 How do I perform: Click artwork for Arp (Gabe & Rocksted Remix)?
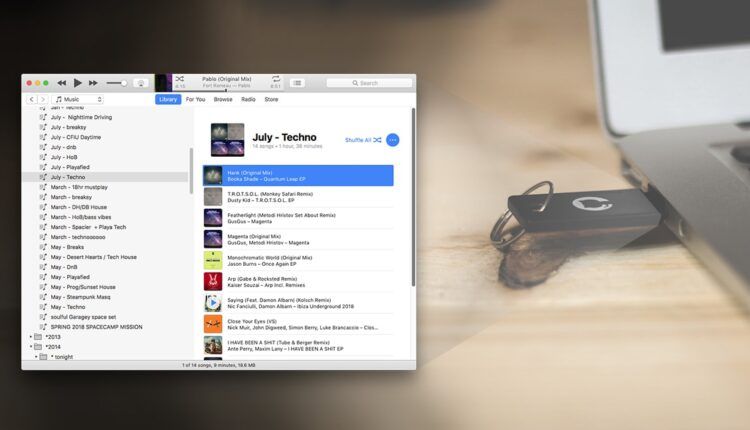point(213,282)
